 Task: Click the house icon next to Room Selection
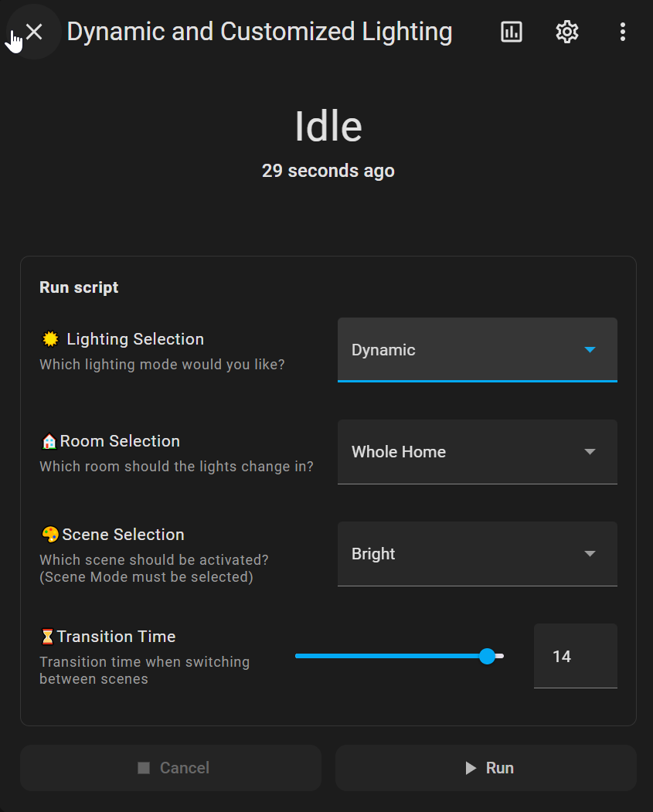pos(48,440)
